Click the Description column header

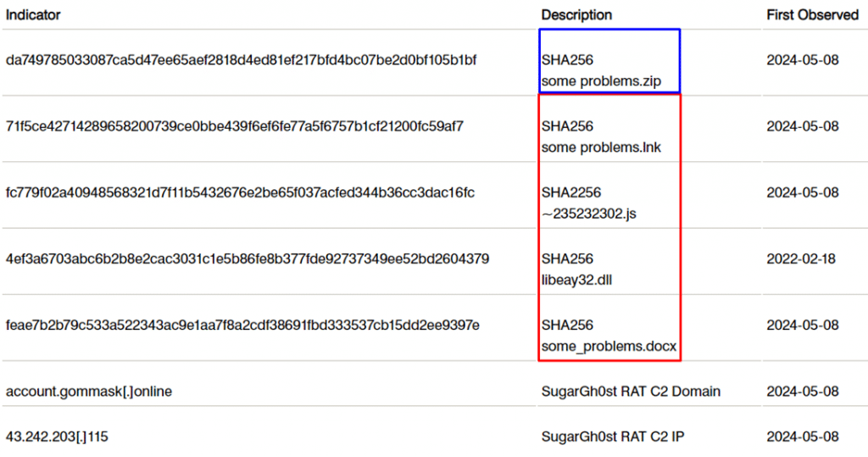point(576,15)
